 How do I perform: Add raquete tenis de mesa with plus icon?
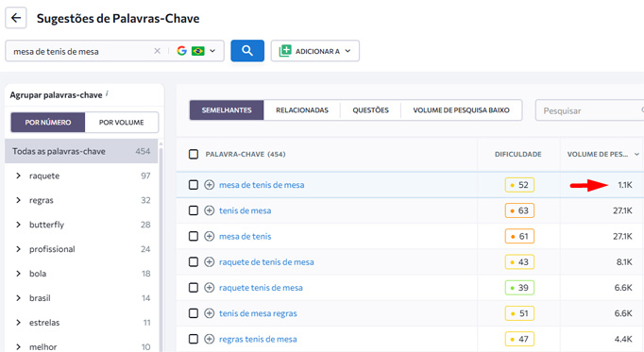[x=210, y=288]
